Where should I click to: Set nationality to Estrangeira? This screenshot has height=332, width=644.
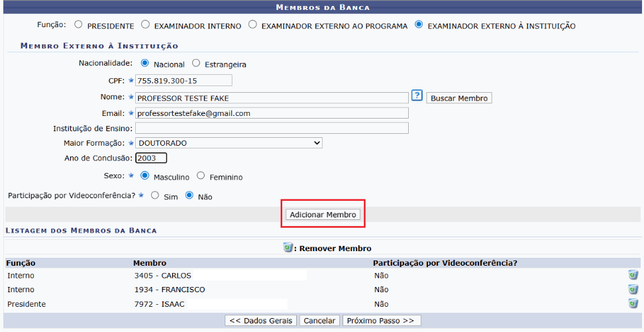(196, 64)
